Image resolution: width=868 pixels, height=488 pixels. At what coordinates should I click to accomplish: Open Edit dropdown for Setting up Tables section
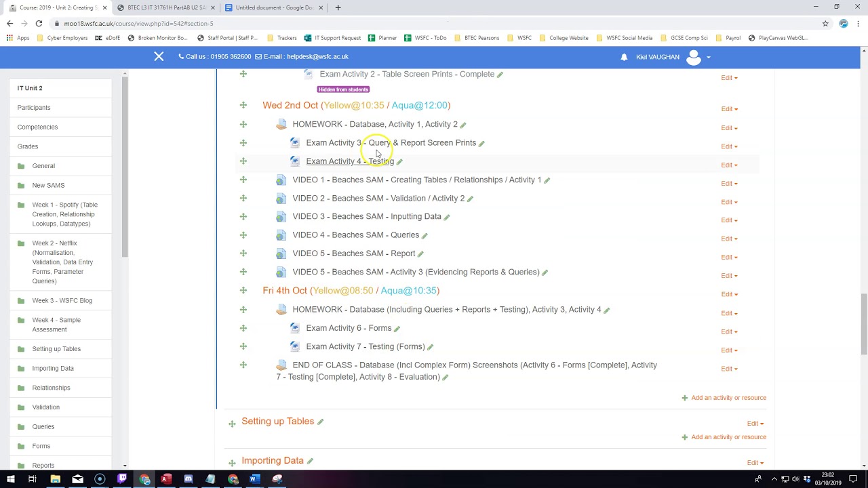755,424
